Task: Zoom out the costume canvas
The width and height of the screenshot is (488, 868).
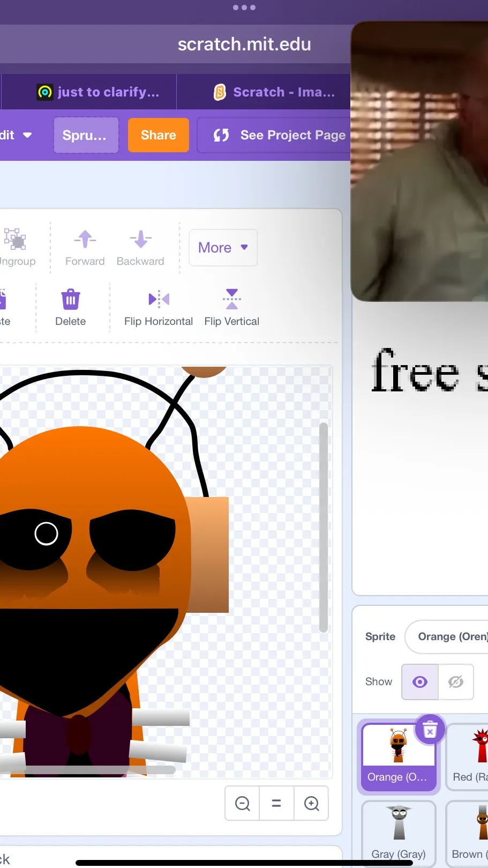Action: coord(243,803)
